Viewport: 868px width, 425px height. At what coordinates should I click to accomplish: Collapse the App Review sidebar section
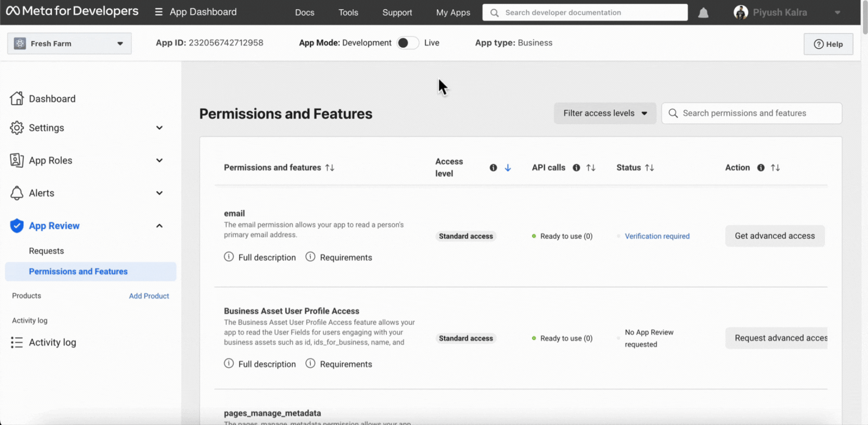(159, 226)
